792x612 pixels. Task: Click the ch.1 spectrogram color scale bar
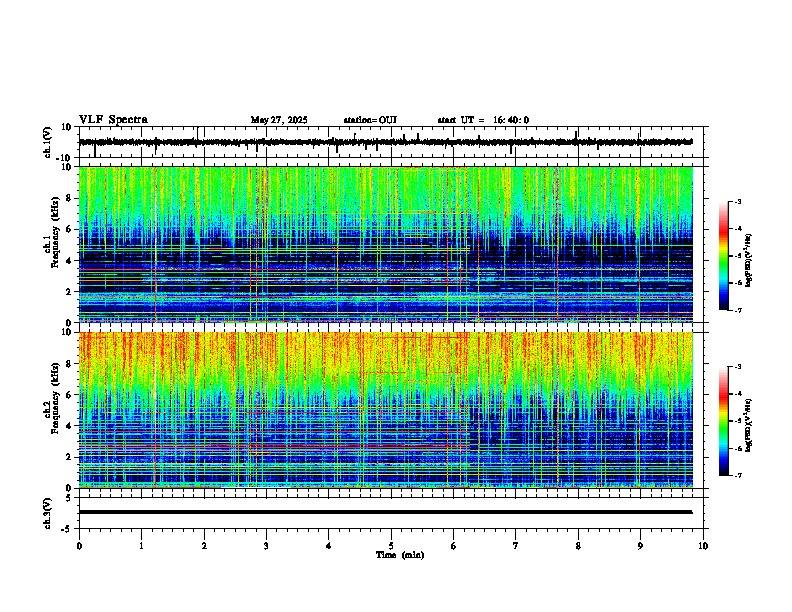click(x=724, y=256)
